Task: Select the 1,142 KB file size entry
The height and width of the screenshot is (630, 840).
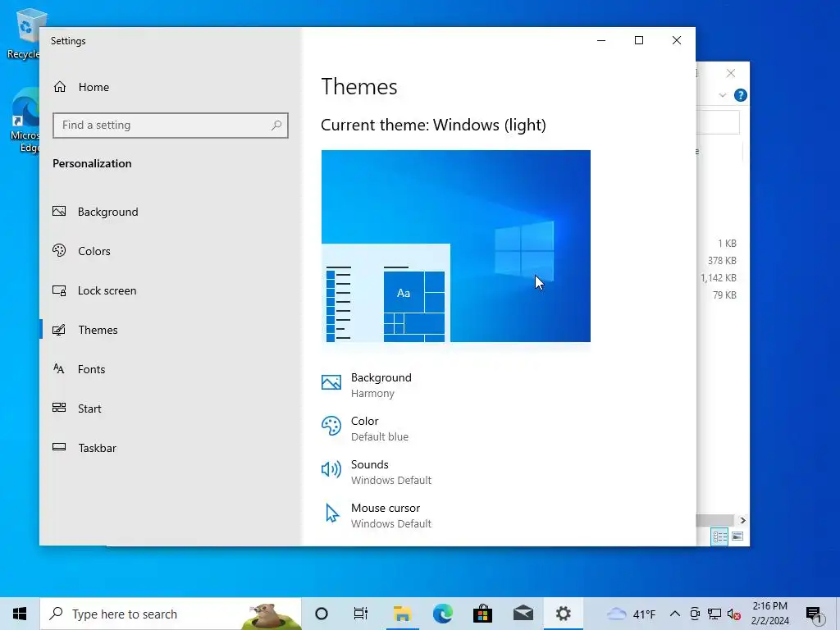Action: pyautogui.click(x=719, y=277)
